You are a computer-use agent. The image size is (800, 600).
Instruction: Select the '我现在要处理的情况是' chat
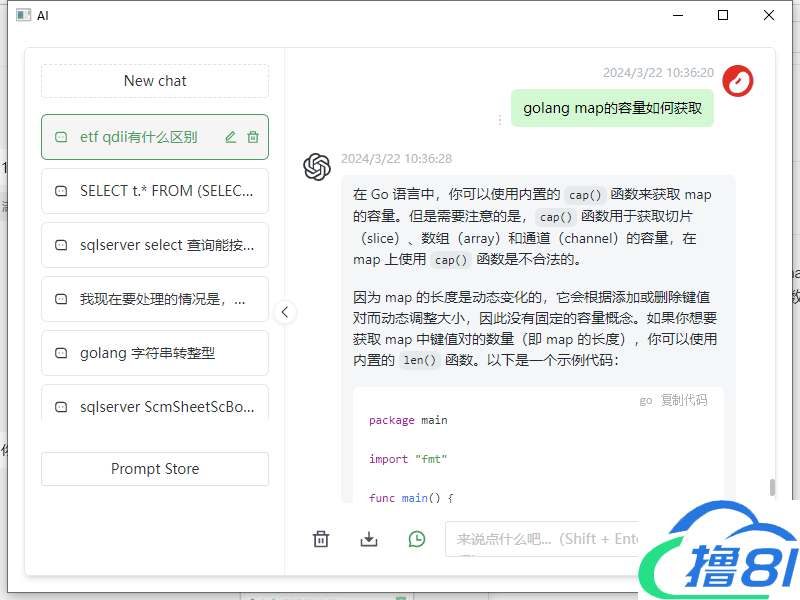pos(155,299)
